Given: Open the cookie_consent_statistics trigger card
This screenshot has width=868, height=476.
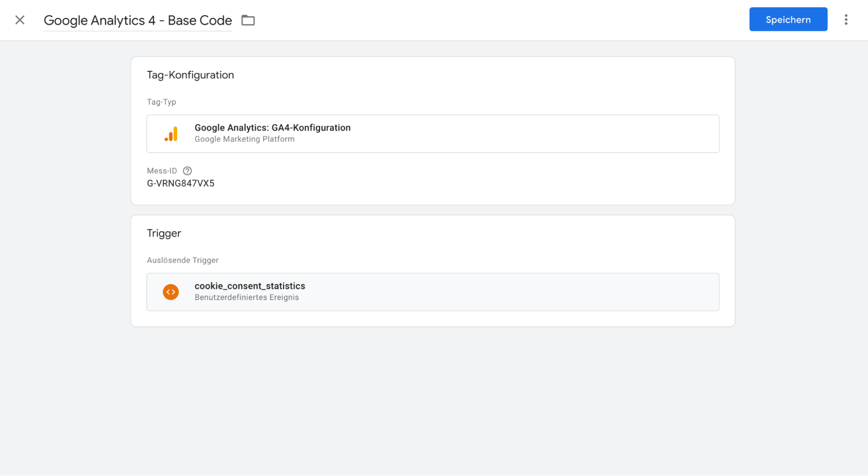Looking at the screenshot, I should click(433, 292).
